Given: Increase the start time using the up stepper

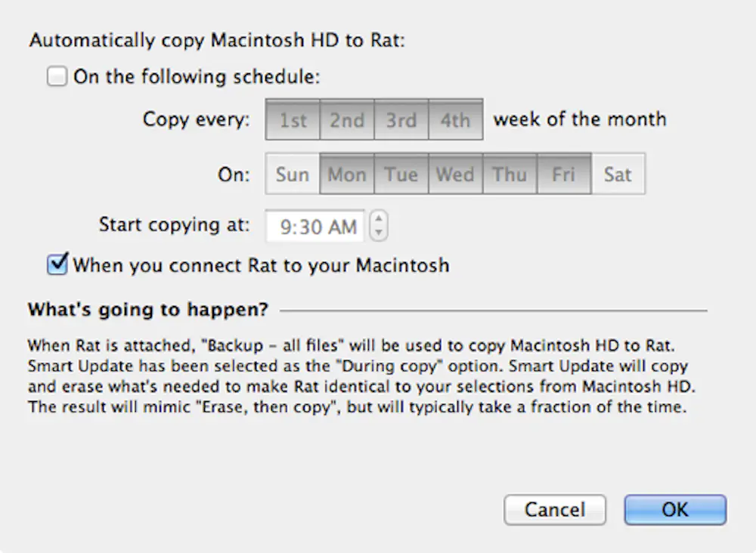Looking at the screenshot, I should pos(378,220).
